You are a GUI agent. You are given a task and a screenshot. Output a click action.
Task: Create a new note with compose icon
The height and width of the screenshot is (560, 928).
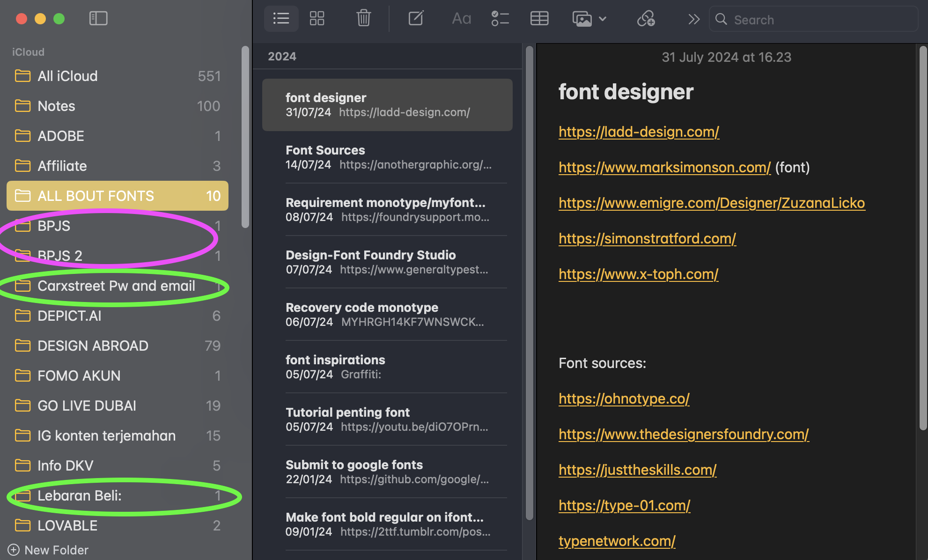[416, 19]
